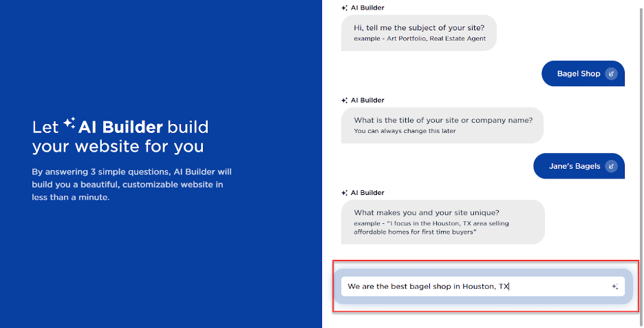Select the "Jane's Bagels" answer bubble text

[x=574, y=166]
